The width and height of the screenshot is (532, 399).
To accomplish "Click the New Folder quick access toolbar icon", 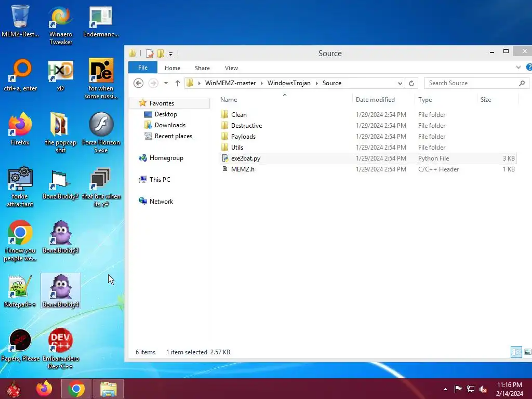I will [161, 54].
